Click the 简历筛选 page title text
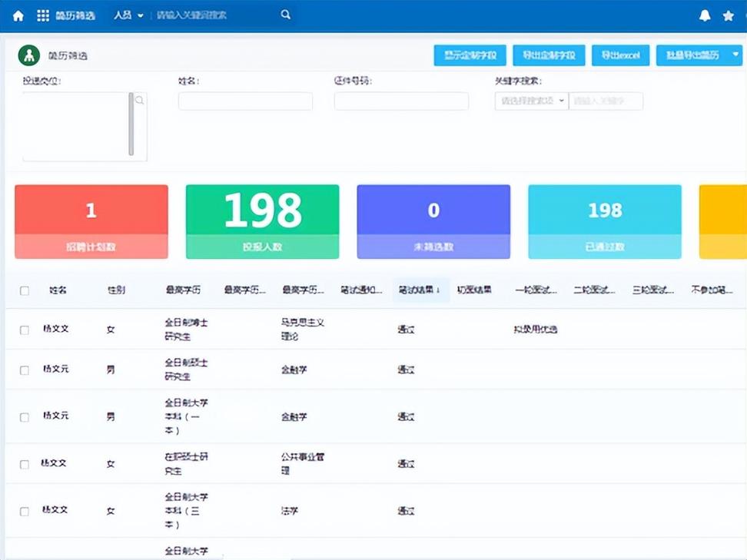Screen dimensions: 747x560 point(68,56)
